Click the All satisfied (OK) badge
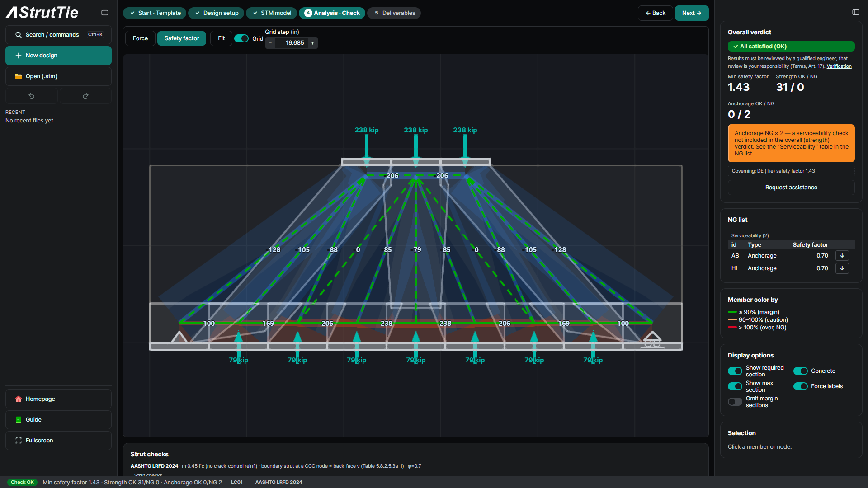This screenshot has height=488, width=868. (x=791, y=47)
